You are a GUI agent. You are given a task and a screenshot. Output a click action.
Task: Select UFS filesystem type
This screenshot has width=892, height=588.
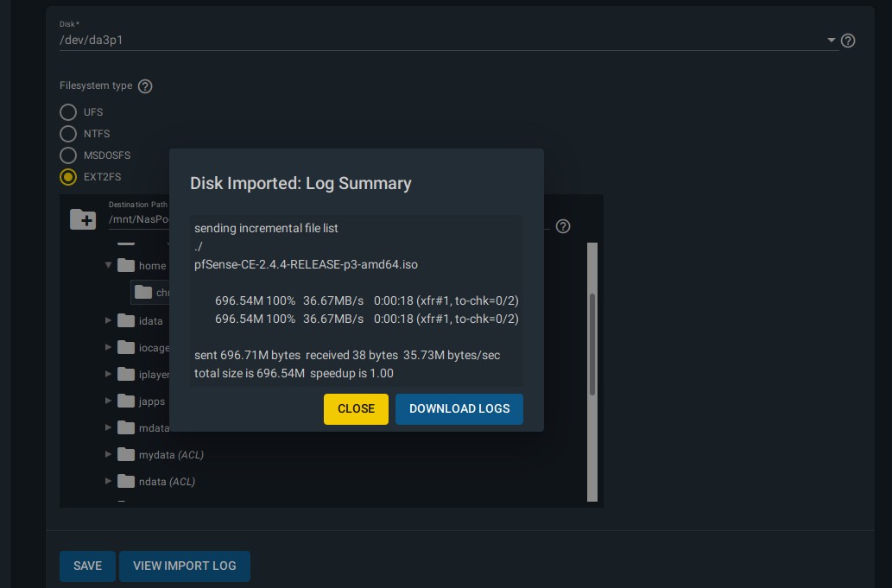tap(68, 112)
